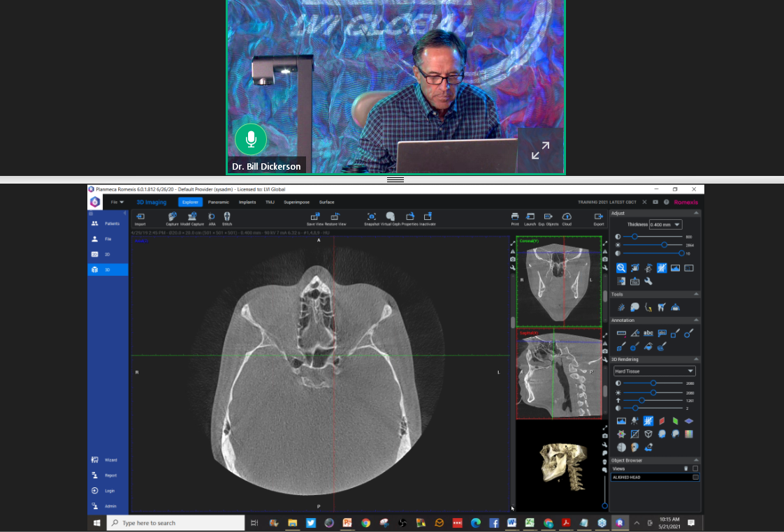Click the Launch icon
Screen dimensions: 784x532
pos(530,217)
